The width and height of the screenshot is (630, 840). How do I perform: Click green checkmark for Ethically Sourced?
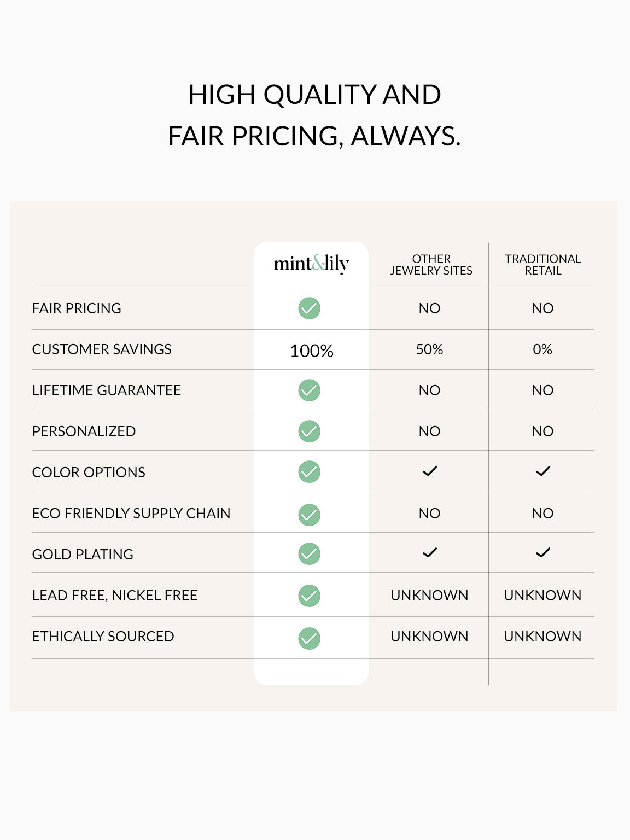pos(309,638)
